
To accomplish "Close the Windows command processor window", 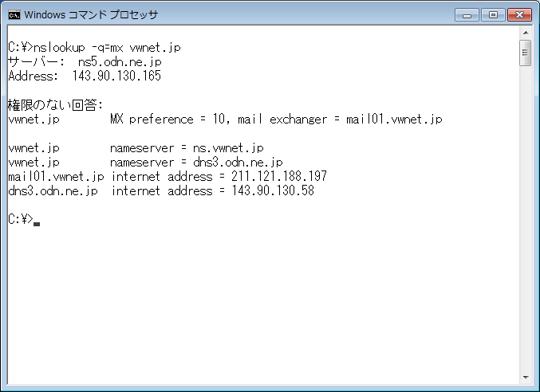I will coord(520,15).
